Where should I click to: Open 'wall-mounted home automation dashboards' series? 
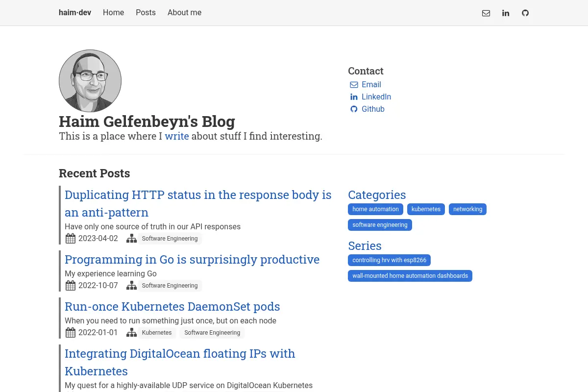[x=410, y=276]
